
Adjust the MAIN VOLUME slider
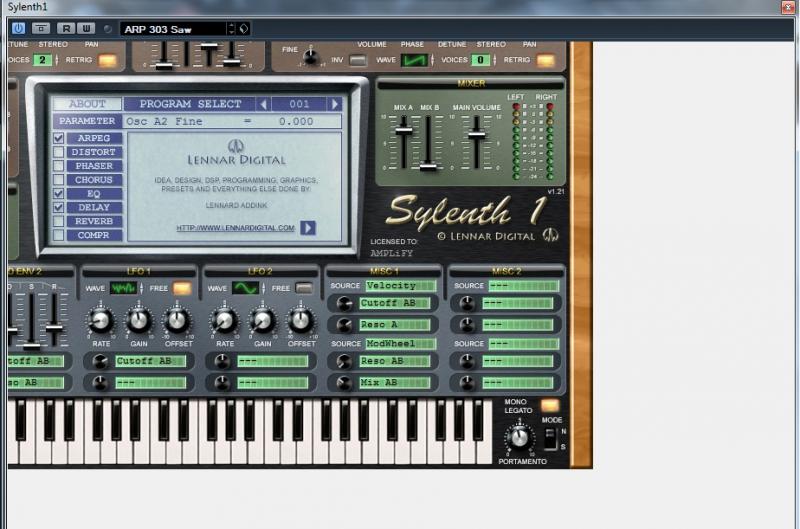click(477, 134)
